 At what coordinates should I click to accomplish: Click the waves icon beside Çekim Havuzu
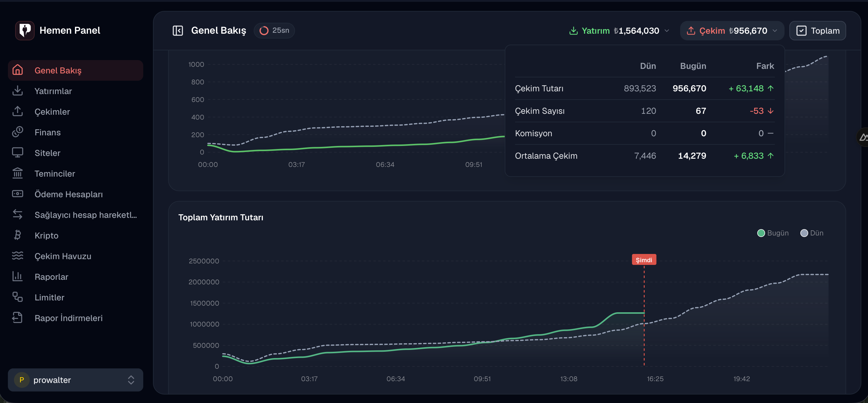[18, 256]
